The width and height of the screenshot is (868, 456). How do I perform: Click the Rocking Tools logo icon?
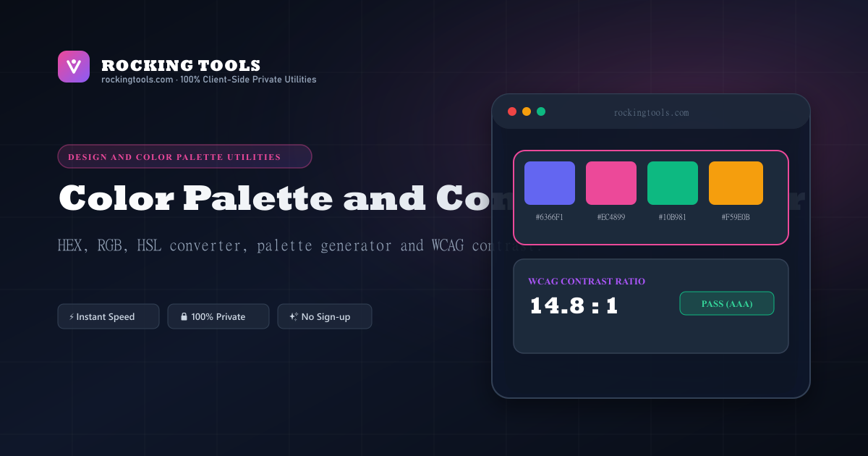[x=74, y=67]
